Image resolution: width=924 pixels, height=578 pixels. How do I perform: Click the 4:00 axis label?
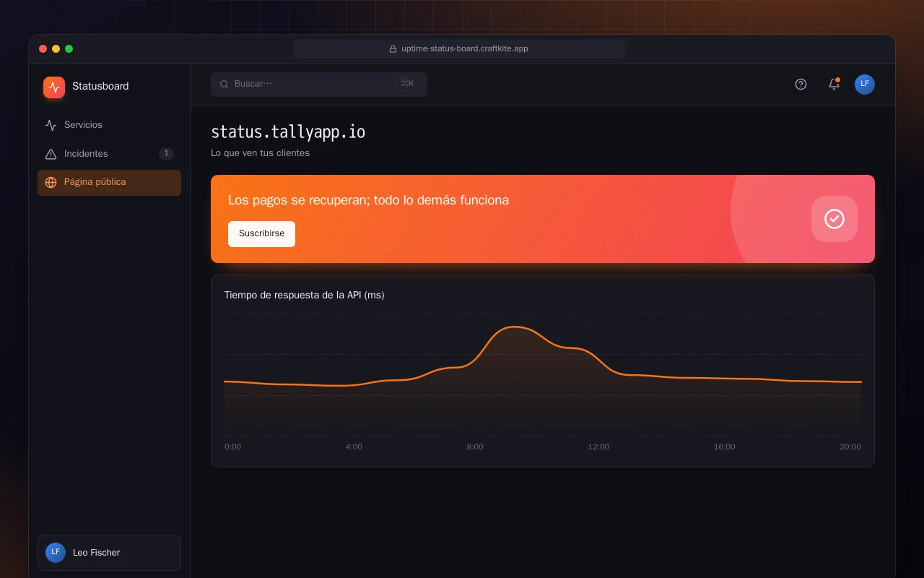[x=354, y=447]
